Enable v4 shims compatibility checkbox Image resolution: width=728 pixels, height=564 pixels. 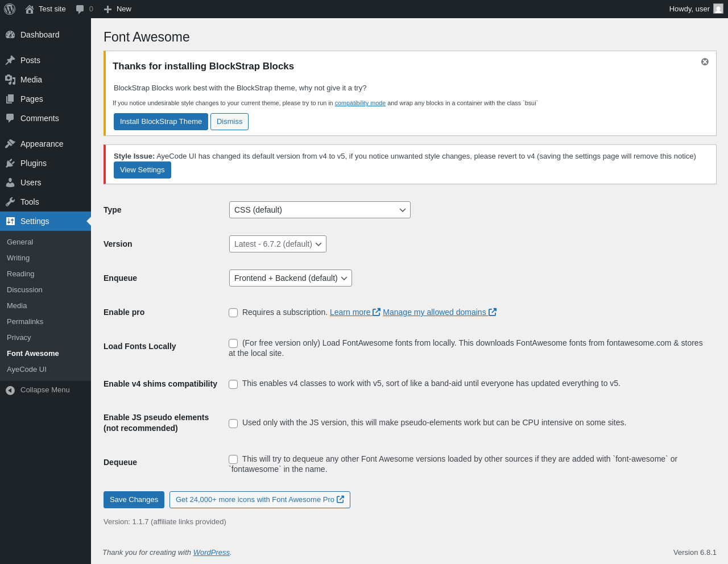(x=233, y=384)
